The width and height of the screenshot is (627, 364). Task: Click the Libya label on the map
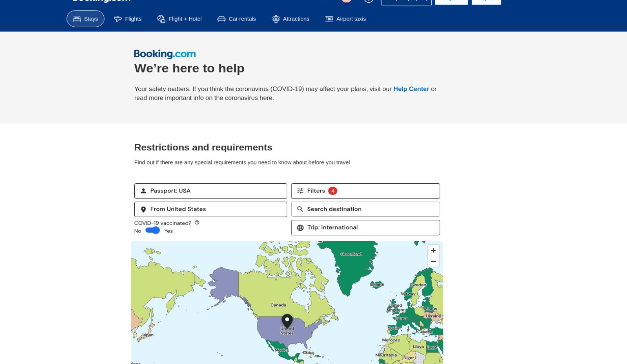click(418, 346)
